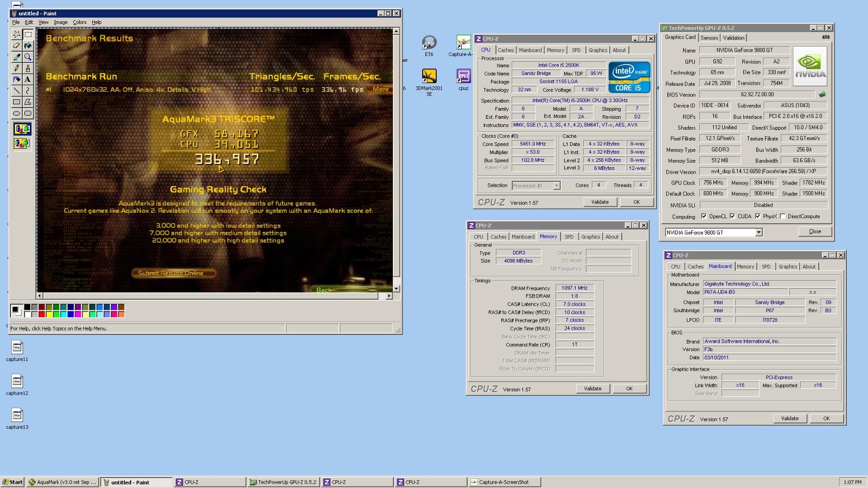Viewport: 868px width, 488px height.
Task: Select the Rectangle shape tool
Action: 17,102
